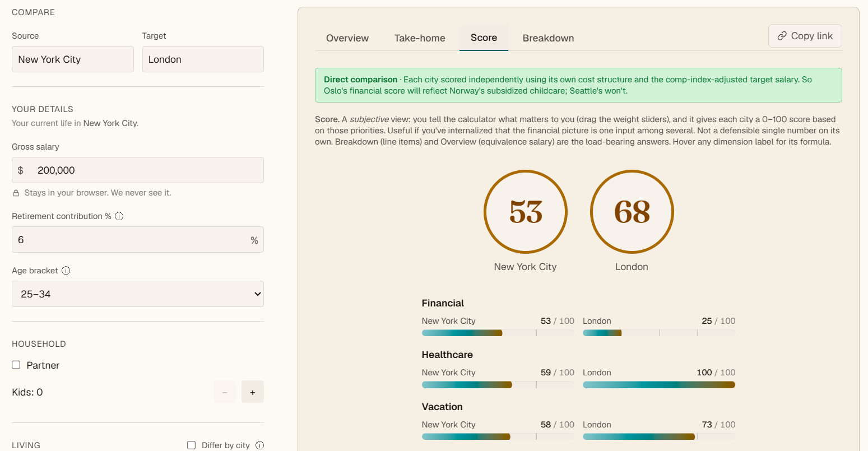Viewport: 868px width, 451px height.
Task: Tick the Differ by city checkbox
Action: coord(191,445)
